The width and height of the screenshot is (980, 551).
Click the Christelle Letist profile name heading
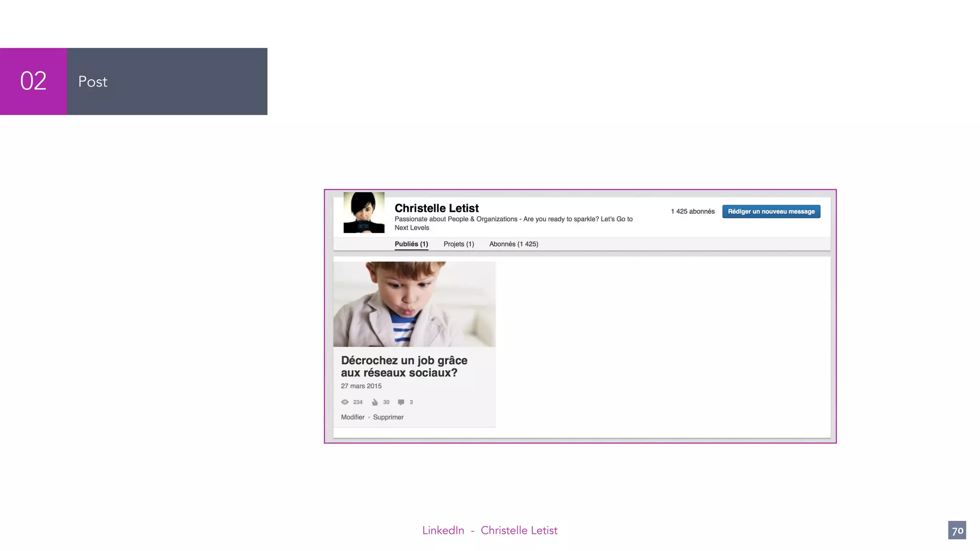tap(436, 208)
